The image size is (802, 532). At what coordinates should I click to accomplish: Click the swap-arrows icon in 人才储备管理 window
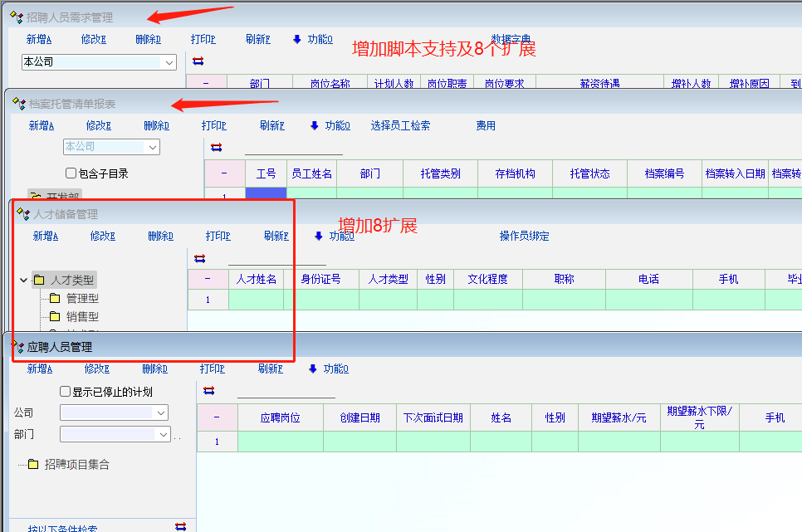click(x=199, y=258)
